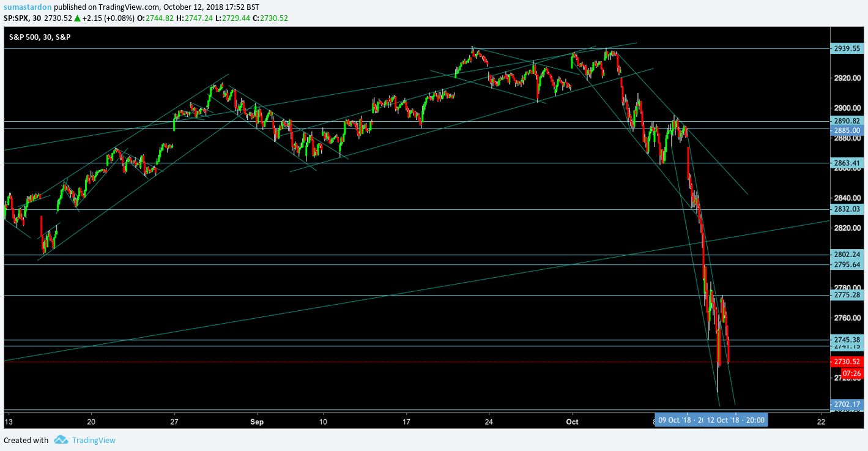868x451 pixels.
Task: Click the 2900.00 tick on price axis
Action: pyautogui.click(x=847, y=108)
